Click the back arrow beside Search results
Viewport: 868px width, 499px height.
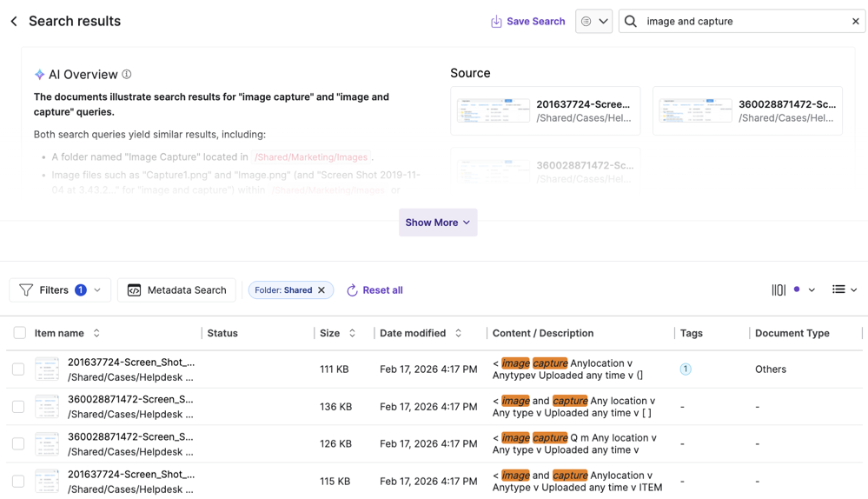click(x=14, y=22)
